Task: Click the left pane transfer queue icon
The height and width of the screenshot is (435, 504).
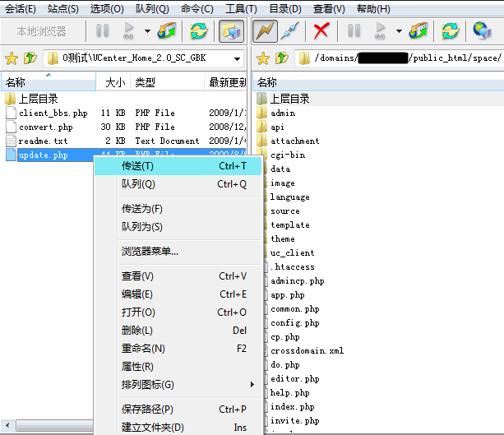Action: click(x=168, y=32)
